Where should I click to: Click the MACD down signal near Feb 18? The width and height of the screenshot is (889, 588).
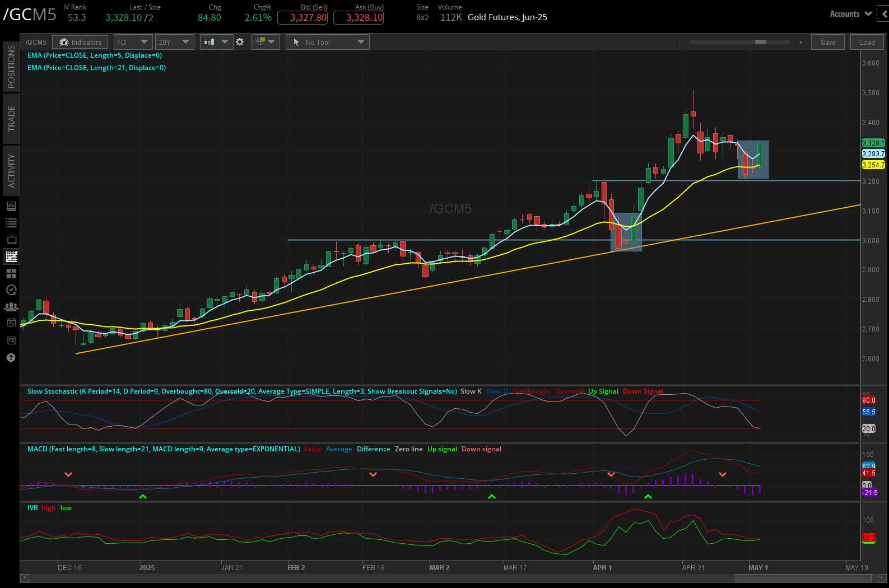(373, 474)
